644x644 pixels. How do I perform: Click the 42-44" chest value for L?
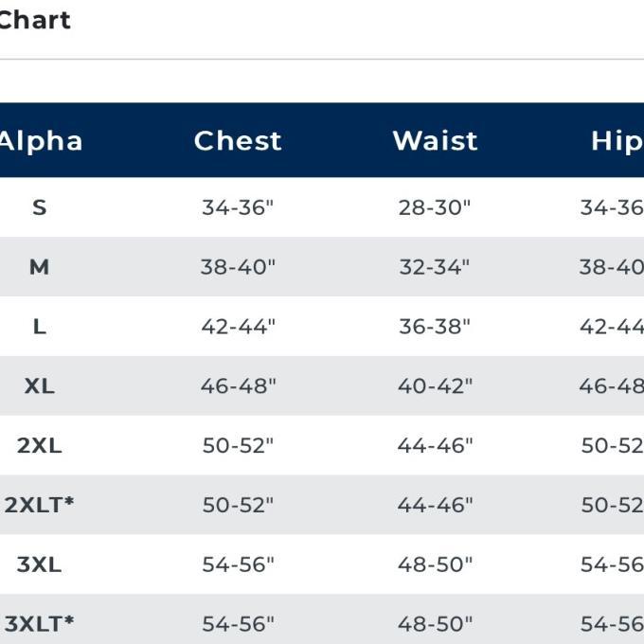coord(238,327)
